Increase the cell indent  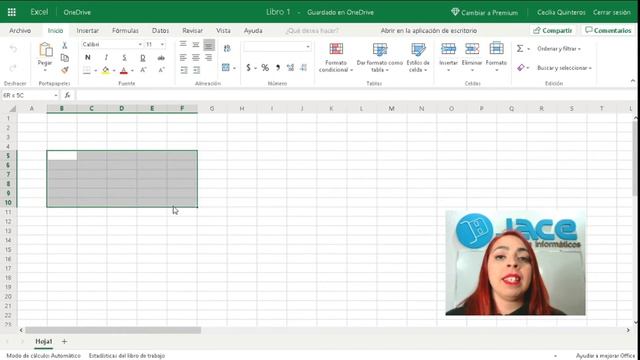[196, 70]
